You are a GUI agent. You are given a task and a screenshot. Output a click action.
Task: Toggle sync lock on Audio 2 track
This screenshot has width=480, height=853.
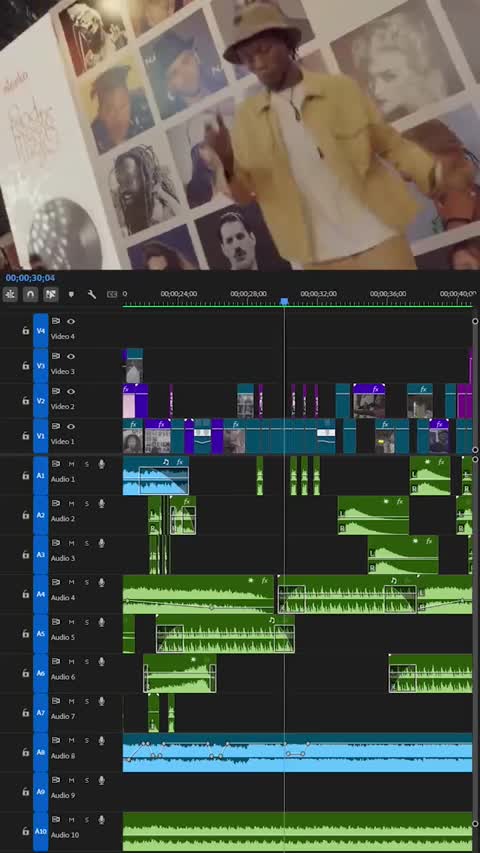tap(56, 504)
